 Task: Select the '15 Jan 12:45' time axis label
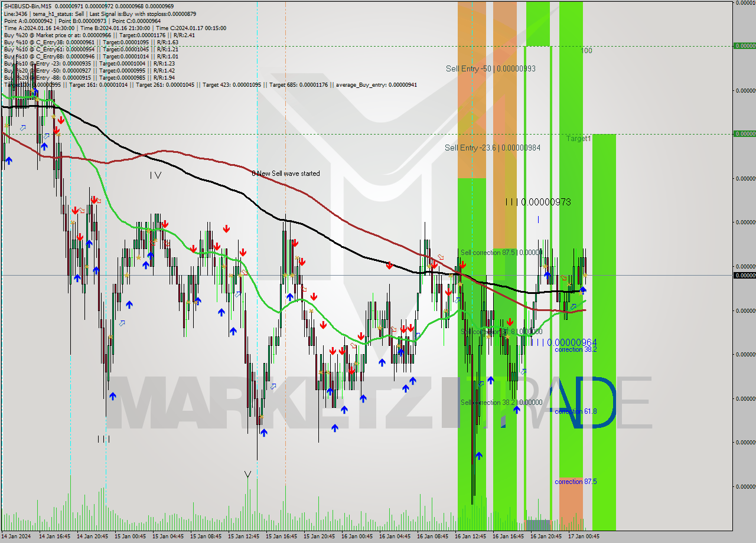[244, 537]
